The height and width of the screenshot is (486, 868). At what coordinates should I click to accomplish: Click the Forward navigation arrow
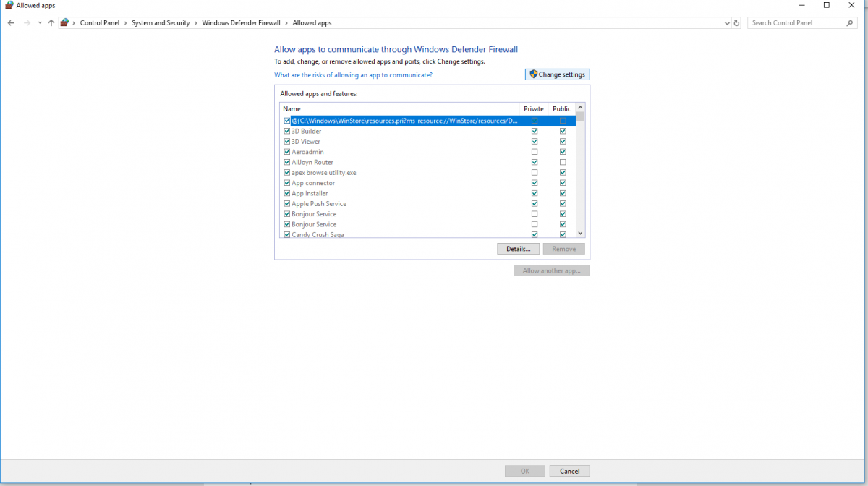coord(27,23)
